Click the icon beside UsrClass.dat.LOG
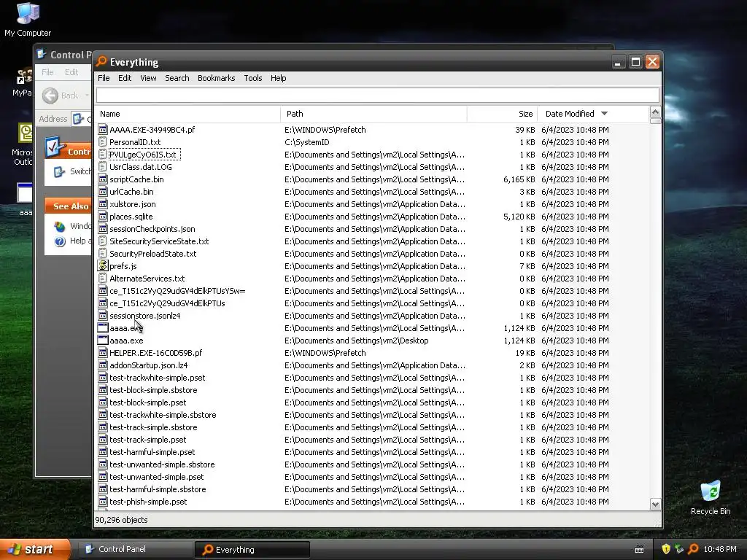 (x=102, y=167)
